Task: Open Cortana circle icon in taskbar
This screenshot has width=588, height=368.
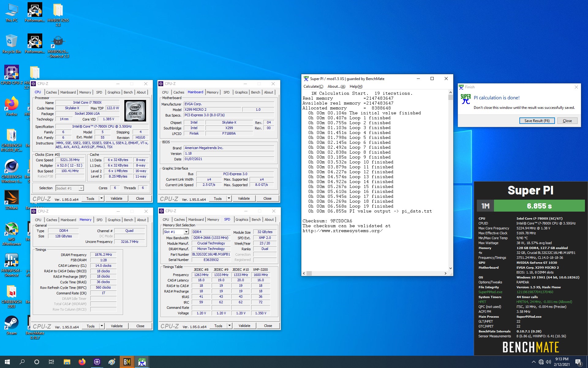Action: 37,362
